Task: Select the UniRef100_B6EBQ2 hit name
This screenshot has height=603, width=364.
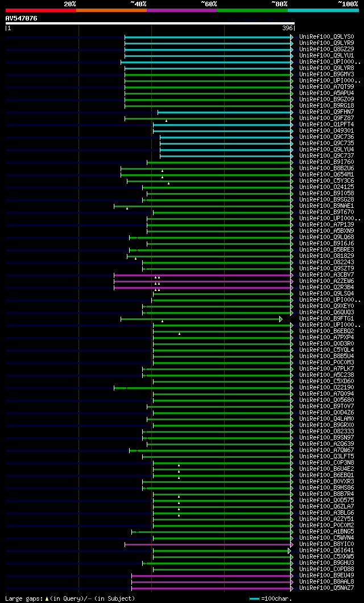Action: point(327,331)
